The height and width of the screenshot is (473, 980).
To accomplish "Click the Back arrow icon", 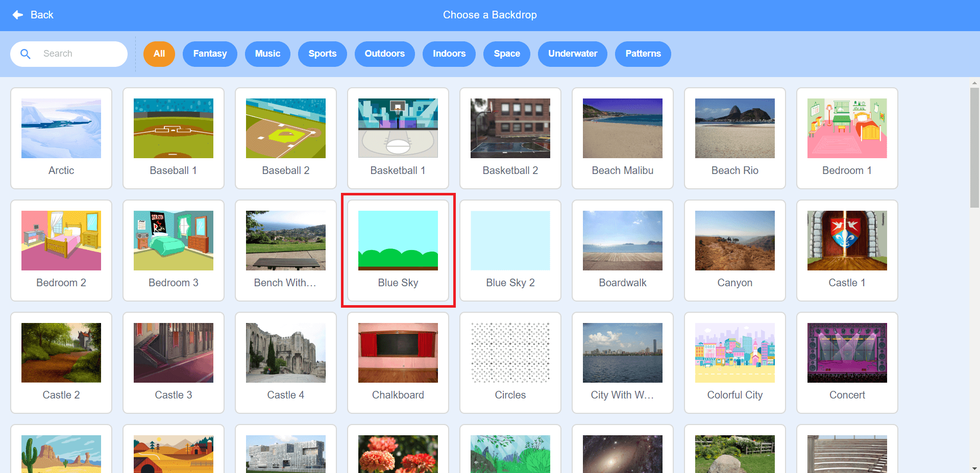I will 18,15.
